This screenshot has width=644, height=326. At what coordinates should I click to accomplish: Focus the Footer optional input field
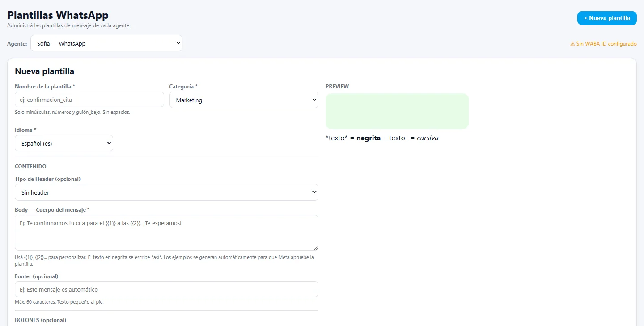tap(166, 289)
